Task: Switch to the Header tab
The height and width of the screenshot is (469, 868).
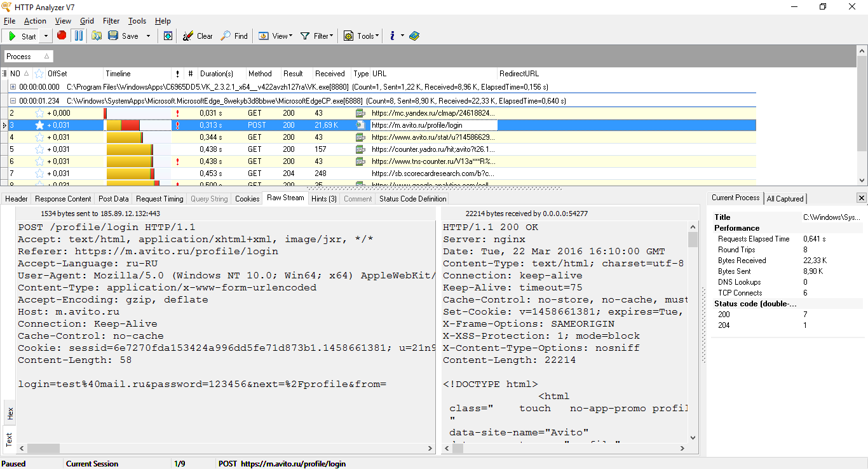Action: click(17, 199)
